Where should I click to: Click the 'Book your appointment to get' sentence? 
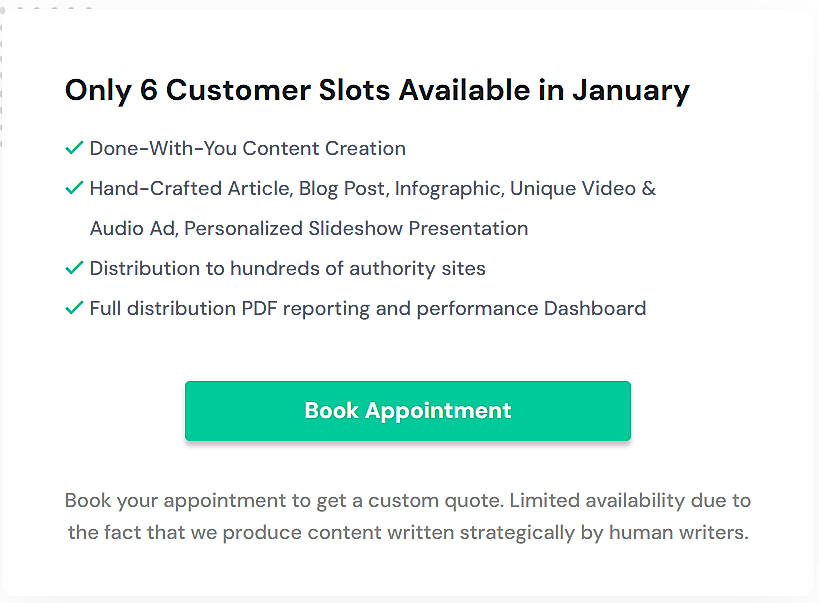[x=407, y=501]
